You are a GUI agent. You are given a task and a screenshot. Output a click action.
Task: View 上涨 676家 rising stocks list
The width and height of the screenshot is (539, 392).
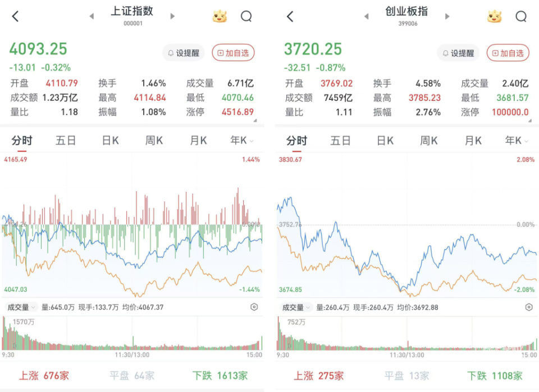point(44,375)
